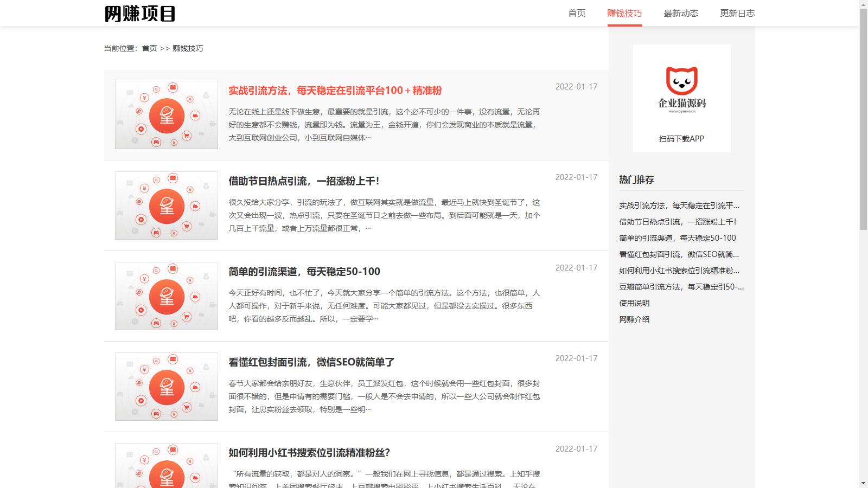Open 网赚介绍 in the 热门推荐 sidebar

coord(634,319)
